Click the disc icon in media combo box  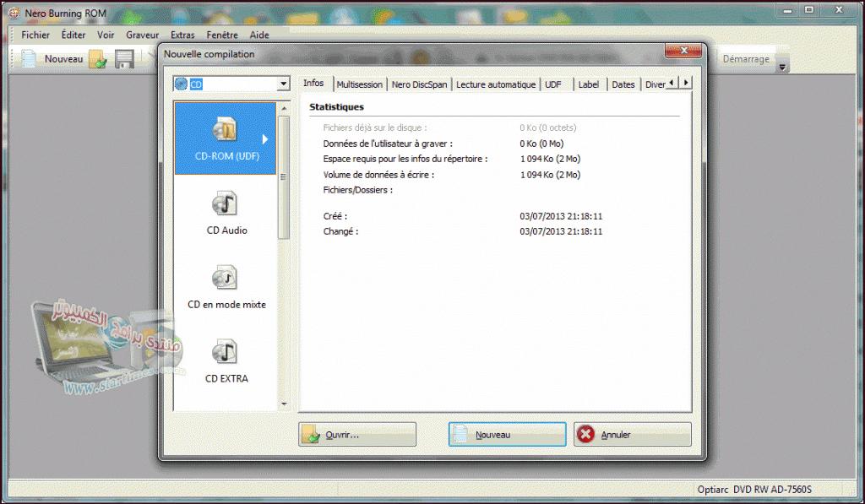tap(181, 84)
